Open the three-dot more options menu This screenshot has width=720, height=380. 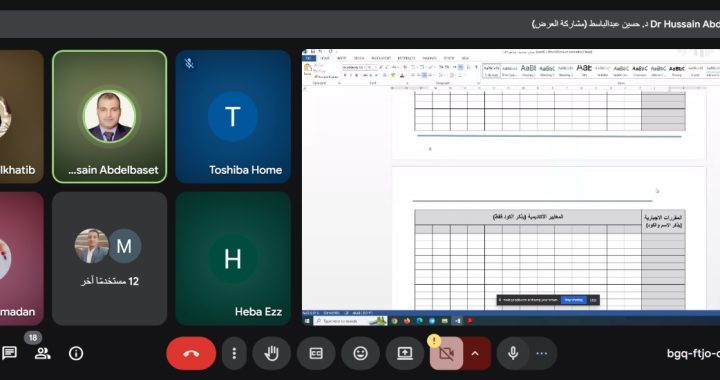coord(234,353)
